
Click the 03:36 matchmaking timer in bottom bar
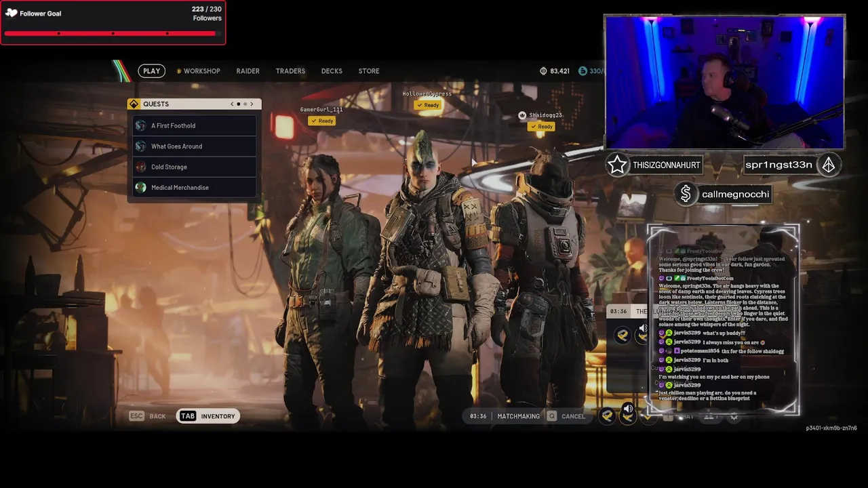click(478, 416)
